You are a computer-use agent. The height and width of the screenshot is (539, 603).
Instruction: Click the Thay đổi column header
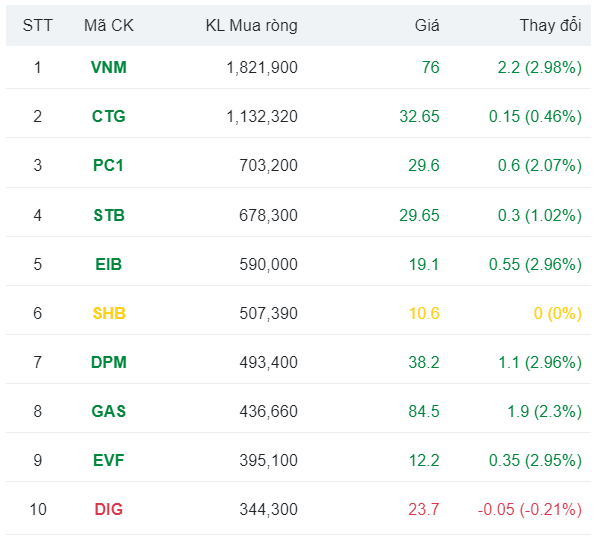[550, 25]
